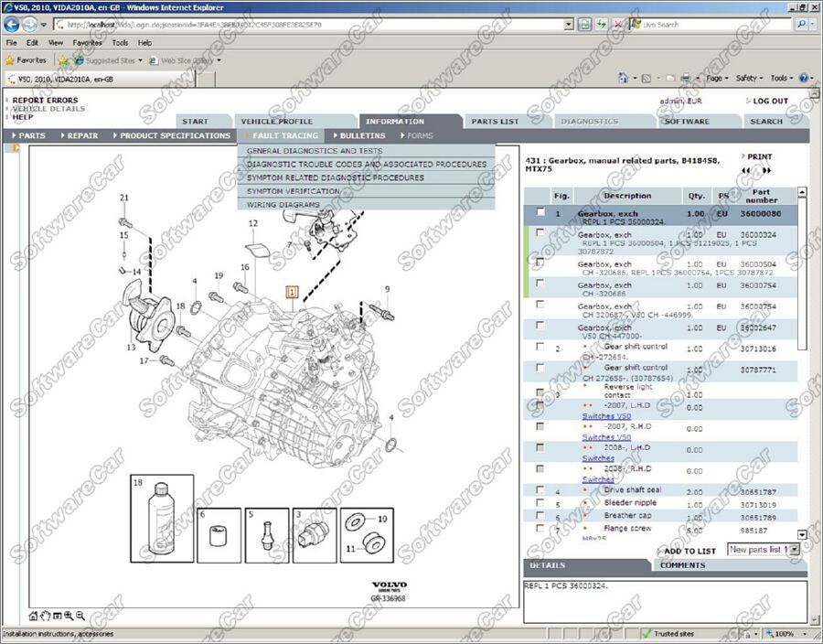Click the IE stop loading X icon
The height and width of the screenshot is (644, 823).
pyautogui.click(x=619, y=25)
